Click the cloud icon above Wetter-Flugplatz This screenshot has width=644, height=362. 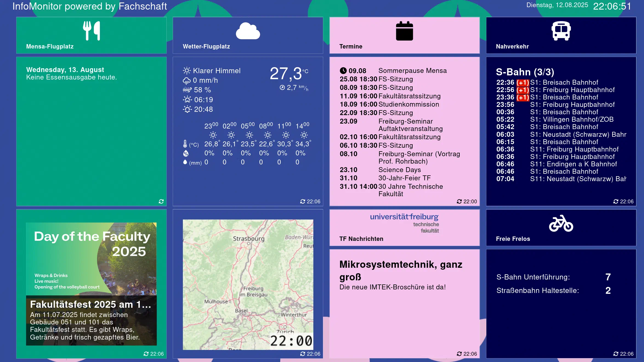(x=248, y=31)
